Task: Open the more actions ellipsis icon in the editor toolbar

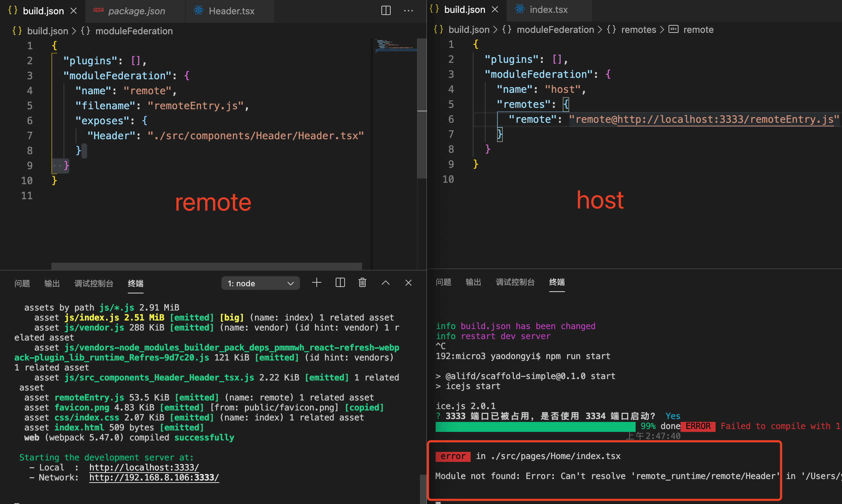Action: [x=408, y=11]
